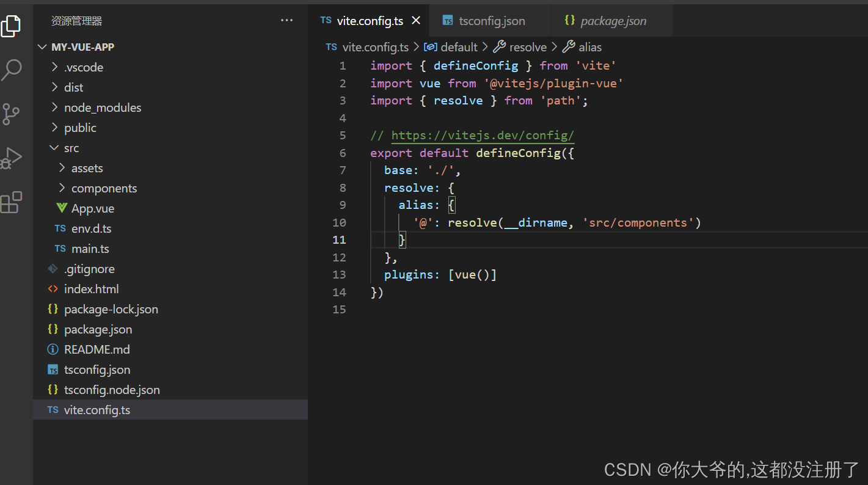The image size is (868, 485).
Task: Click __dirname in the code
Action: tap(536, 222)
